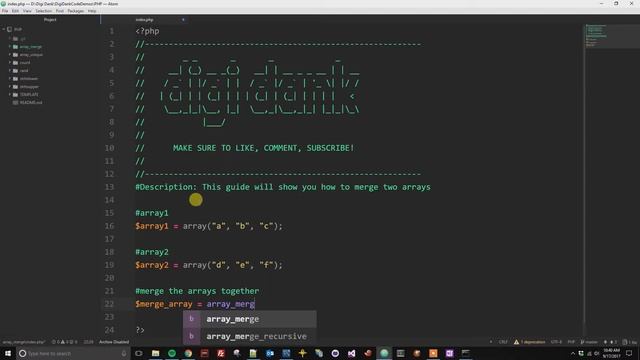Click the Windows taskbar search box
This screenshot has height=360, width=640.
(73, 353)
